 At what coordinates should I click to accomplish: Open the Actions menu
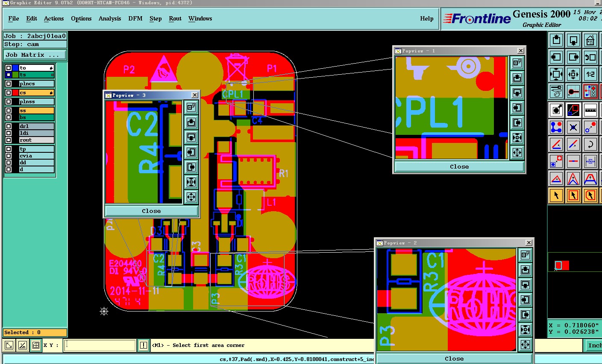54,18
